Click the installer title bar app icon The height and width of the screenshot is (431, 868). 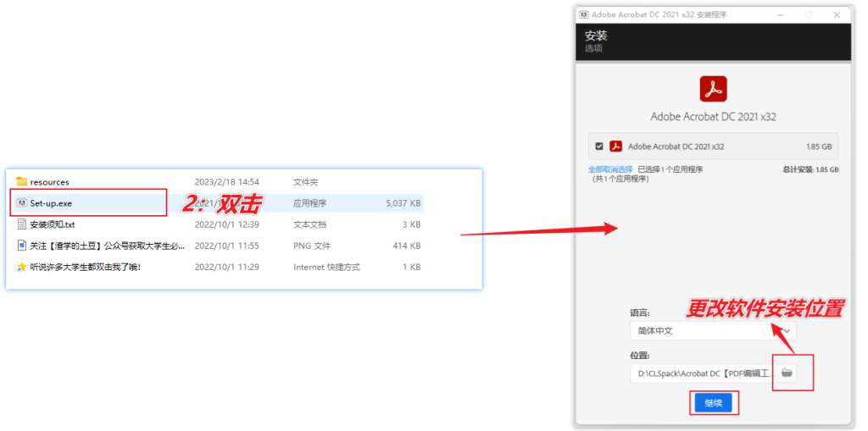click(583, 14)
